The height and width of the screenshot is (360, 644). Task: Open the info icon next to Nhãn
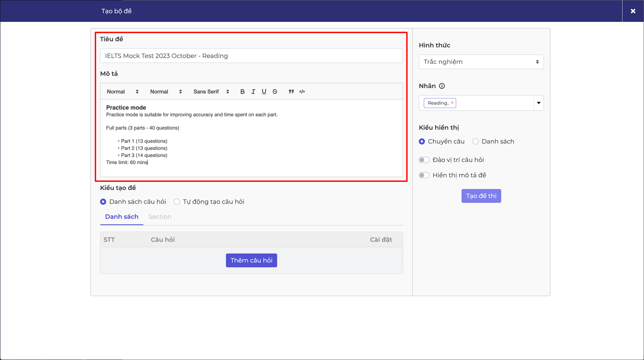point(442,86)
